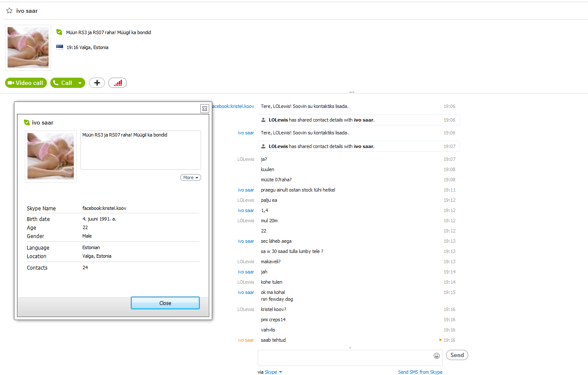Screen dimensions: 588x375
Task: Click the message input field
Action: click(345, 358)
